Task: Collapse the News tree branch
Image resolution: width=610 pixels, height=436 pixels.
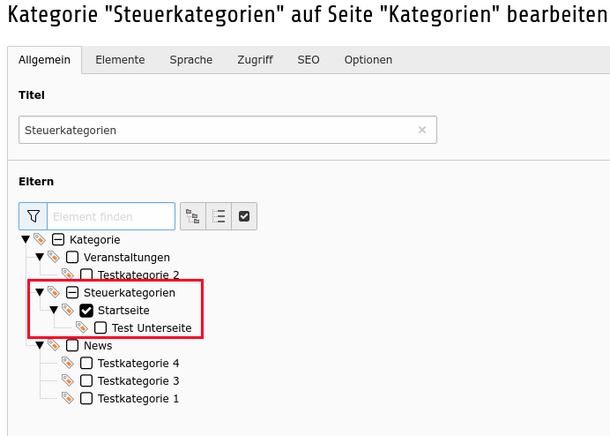Action: (x=40, y=345)
